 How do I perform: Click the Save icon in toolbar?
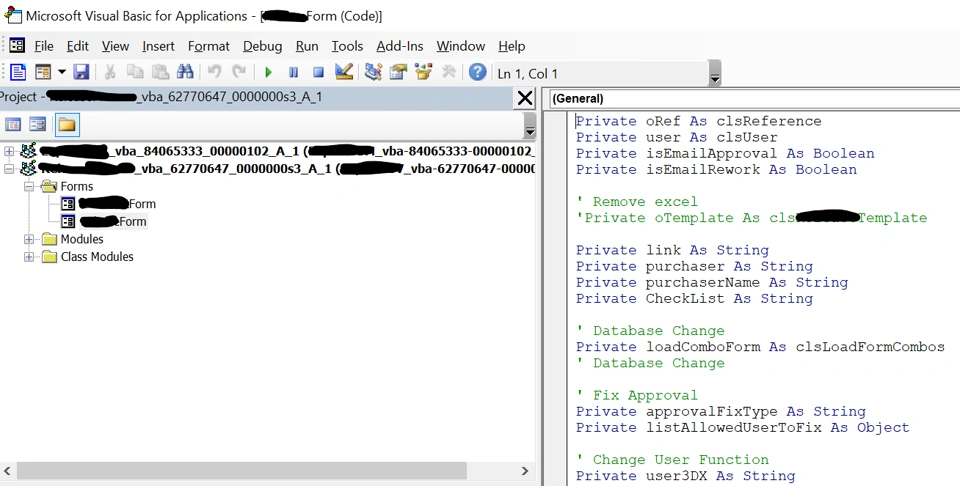coord(81,72)
